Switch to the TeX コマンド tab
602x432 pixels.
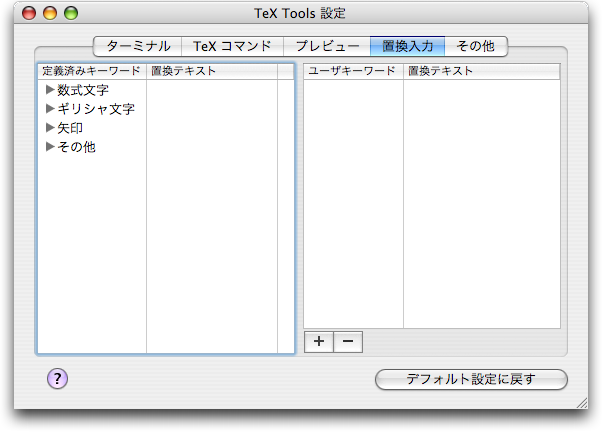coord(232,46)
